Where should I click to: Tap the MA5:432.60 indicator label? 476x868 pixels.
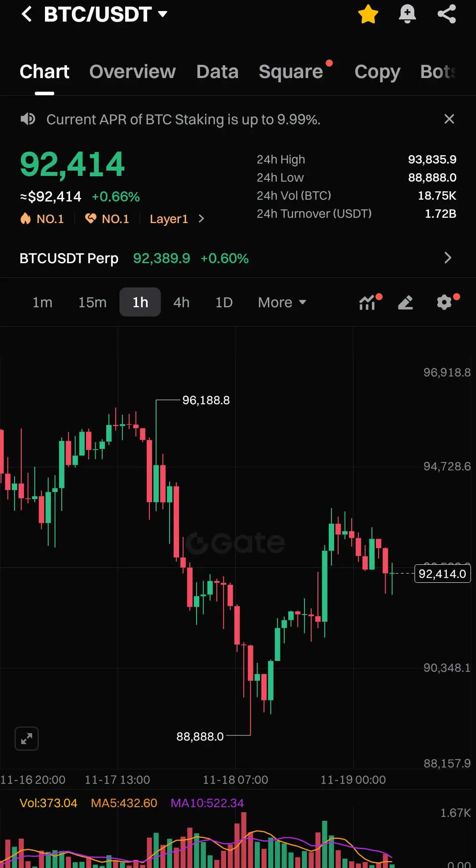pos(124,803)
